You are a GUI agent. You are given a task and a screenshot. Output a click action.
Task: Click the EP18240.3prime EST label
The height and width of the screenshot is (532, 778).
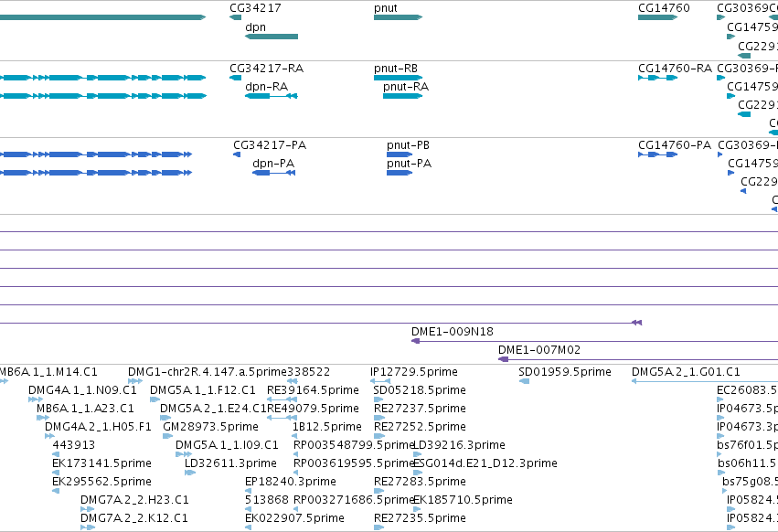[x=290, y=482]
